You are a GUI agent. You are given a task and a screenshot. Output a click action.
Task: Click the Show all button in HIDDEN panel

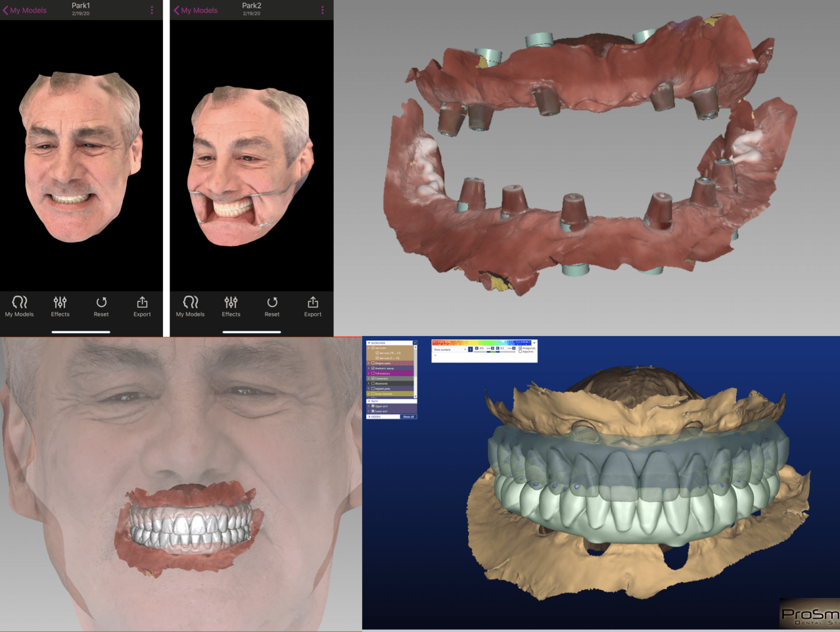409,416
